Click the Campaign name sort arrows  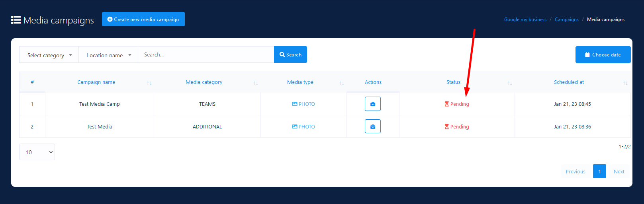tap(149, 83)
